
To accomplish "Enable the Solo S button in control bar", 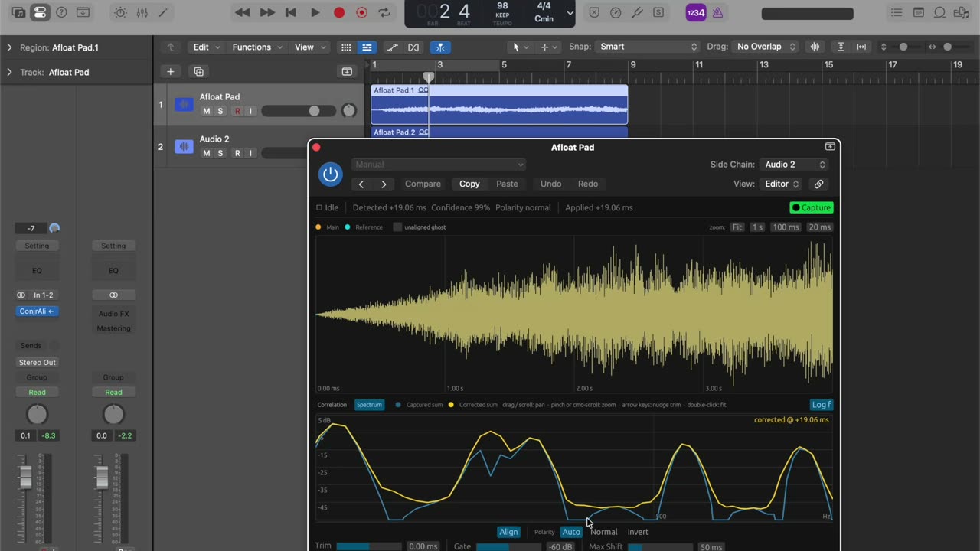I will 658,12.
